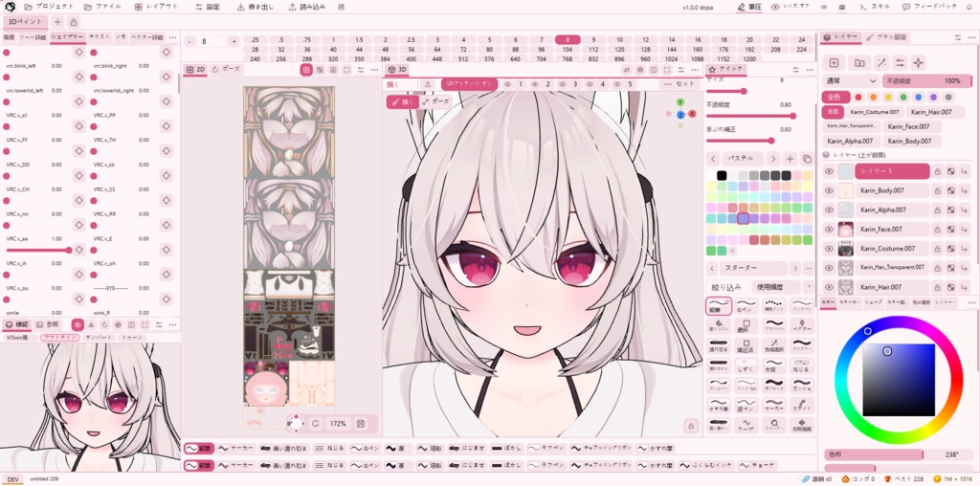Adjust the 色相 hue slider bar
The image size is (980, 486).
900,454
